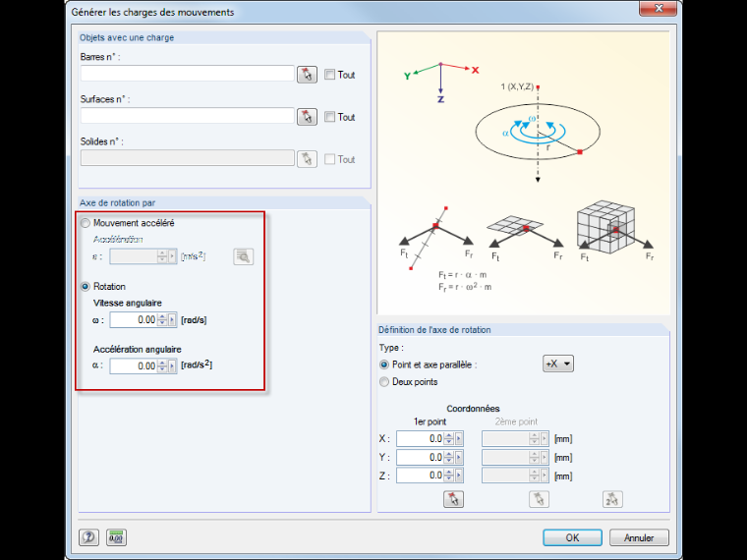The image size is (747, 560).
Task: Cancel with the Annuler button
Action: point(639,537)
